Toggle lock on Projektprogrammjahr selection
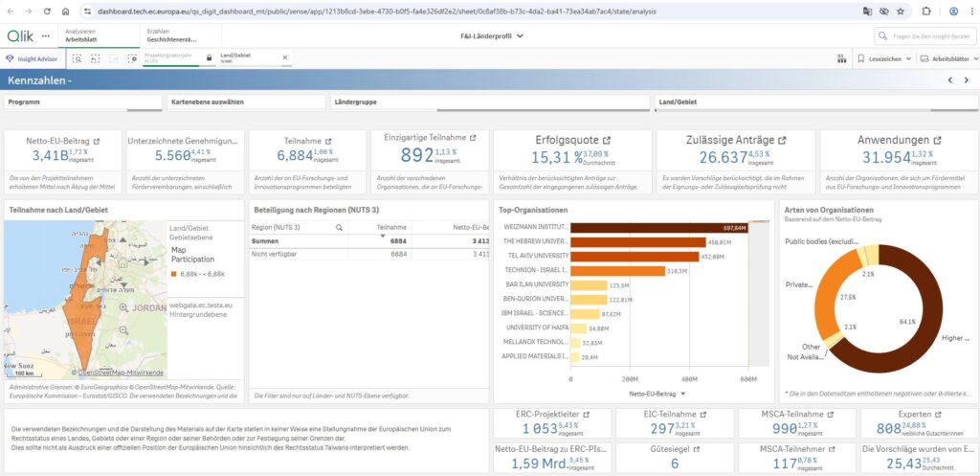980x476 pixels. [x=209, y=57]
